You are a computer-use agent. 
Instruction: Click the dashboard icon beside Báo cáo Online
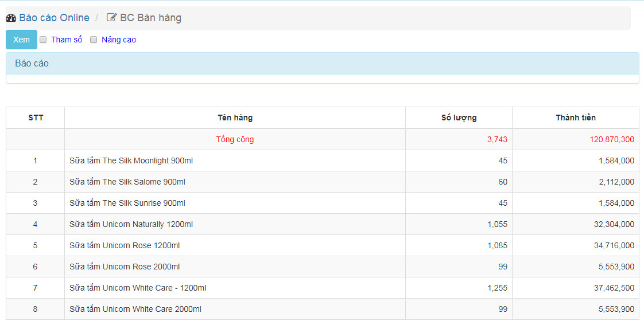pos(11,18)
